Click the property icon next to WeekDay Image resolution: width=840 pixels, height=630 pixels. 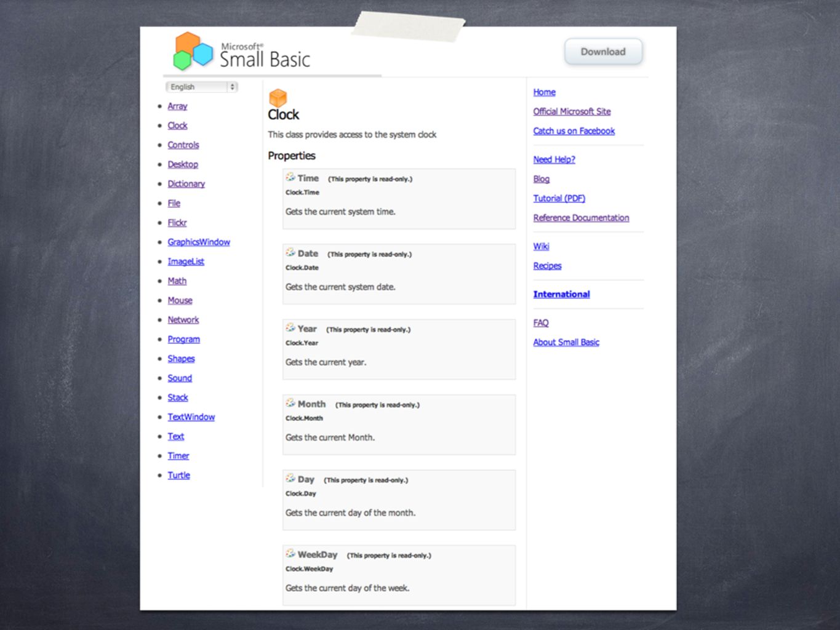click(290, 554)
